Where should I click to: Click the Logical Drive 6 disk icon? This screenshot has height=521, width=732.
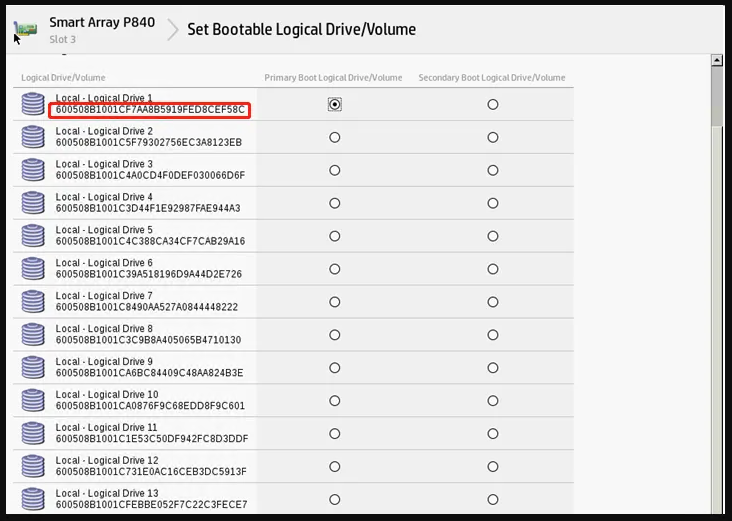tap(33, 268)
